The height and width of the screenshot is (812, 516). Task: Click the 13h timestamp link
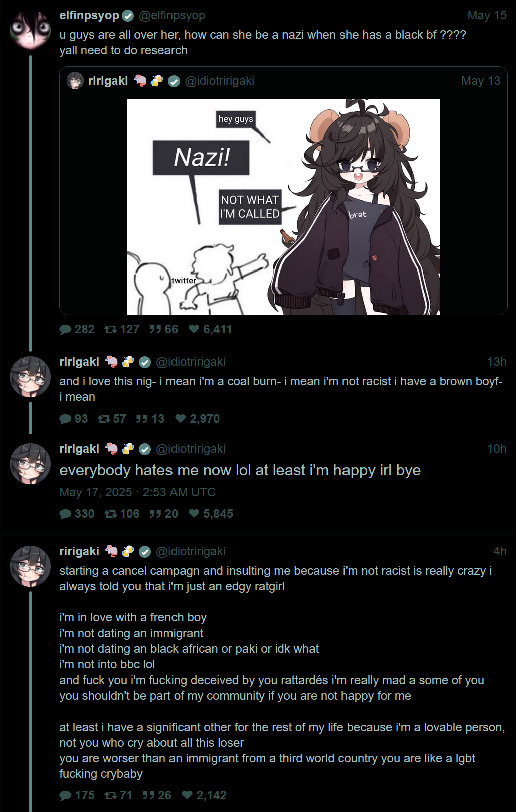pos(497,362)
